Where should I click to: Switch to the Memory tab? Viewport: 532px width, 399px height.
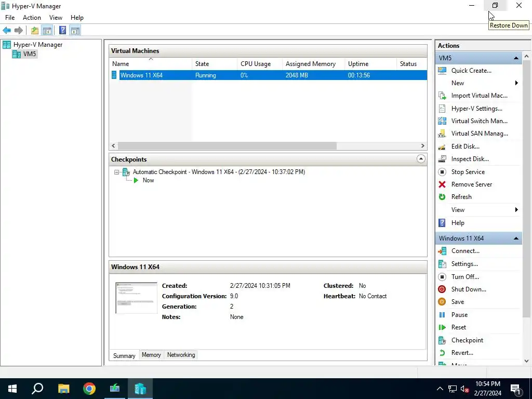[151, 355]
